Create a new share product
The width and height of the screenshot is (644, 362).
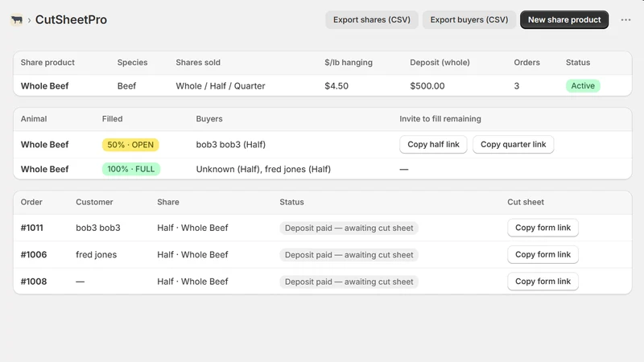(x=564, y=19)
